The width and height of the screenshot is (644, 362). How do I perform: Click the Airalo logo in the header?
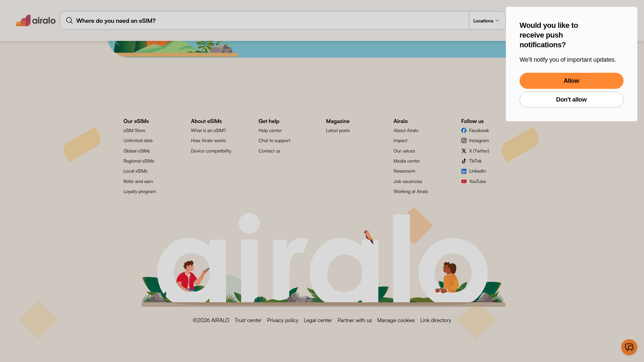(x=36, y=20)
